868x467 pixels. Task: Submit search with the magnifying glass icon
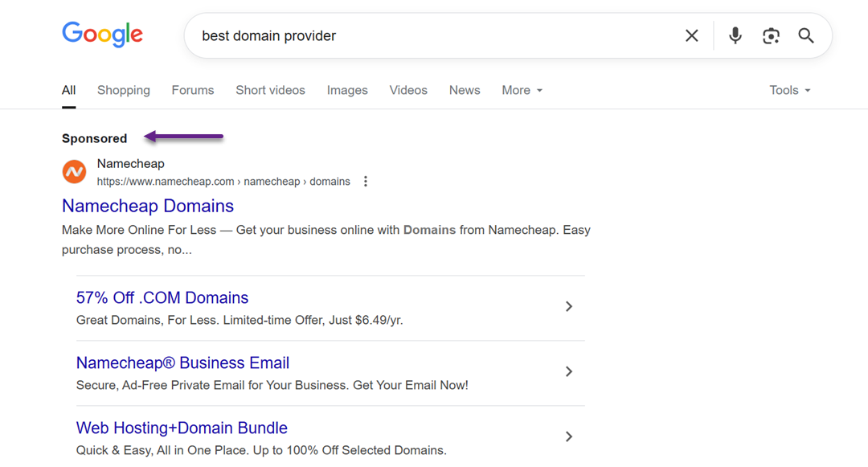click(x=806, y=36)
